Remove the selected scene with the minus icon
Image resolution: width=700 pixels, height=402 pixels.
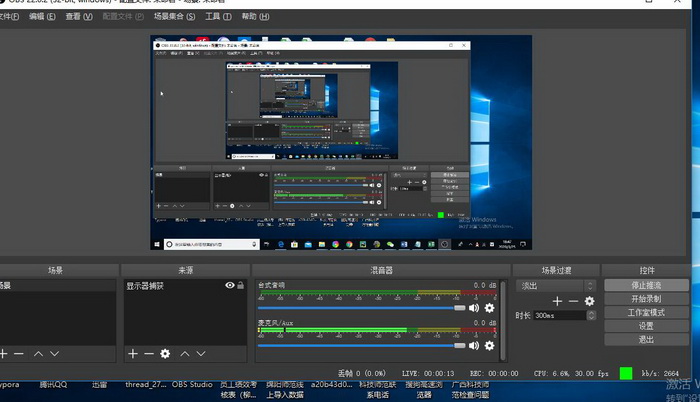[18, 354]
